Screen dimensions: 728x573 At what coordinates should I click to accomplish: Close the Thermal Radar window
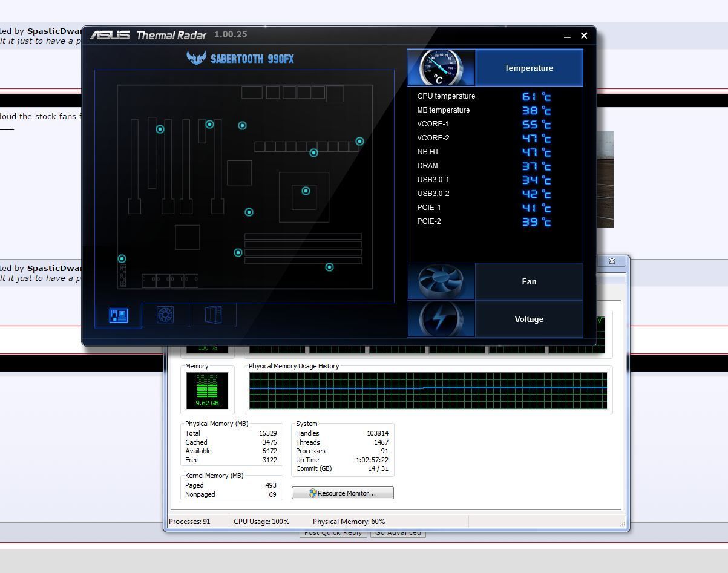point(584,36)
